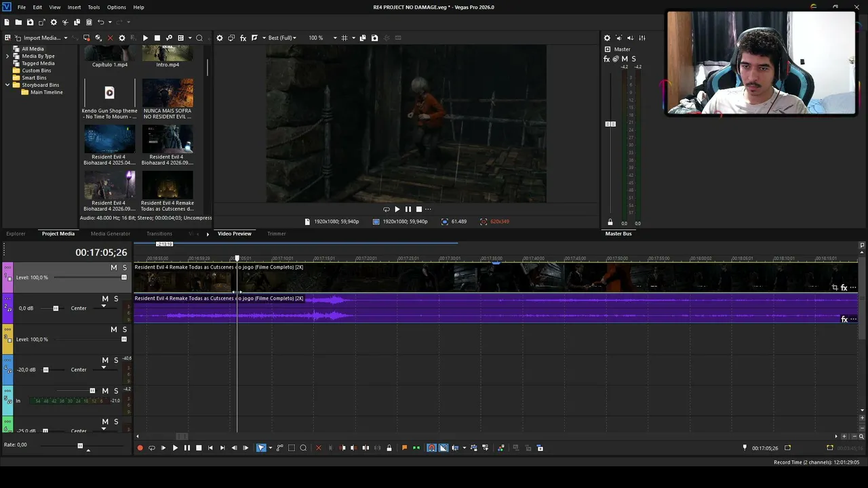Open Video Preview properties gear icon
The height and width of the screenshot is (488, 868).
tap(220, 38)
